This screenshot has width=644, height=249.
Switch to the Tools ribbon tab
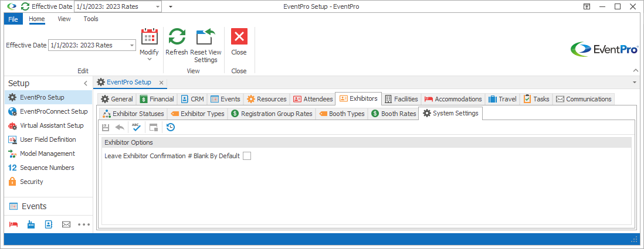pyautogui.click(x=91, y=19)
